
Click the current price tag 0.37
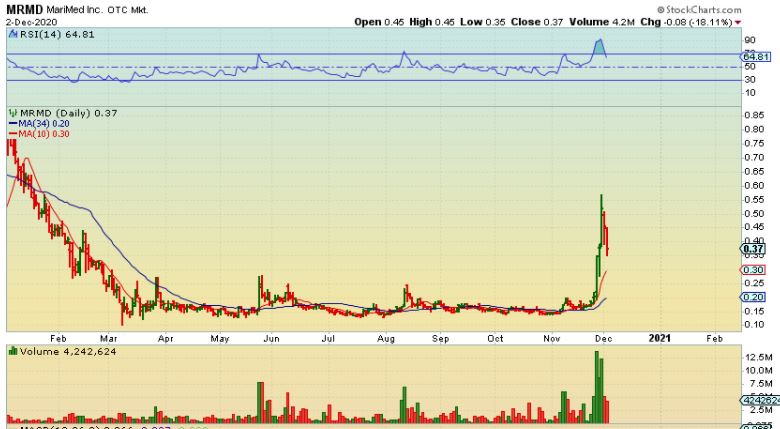[x=754, y=249]
